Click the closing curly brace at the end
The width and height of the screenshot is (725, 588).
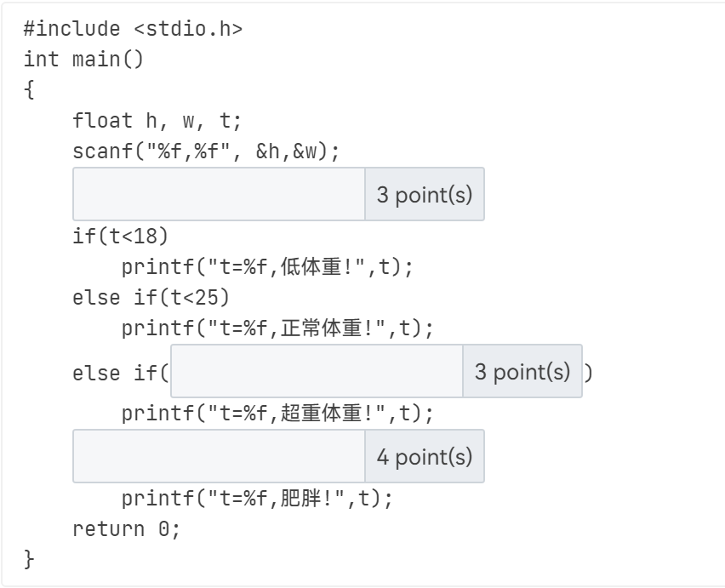tap(30, 559)
